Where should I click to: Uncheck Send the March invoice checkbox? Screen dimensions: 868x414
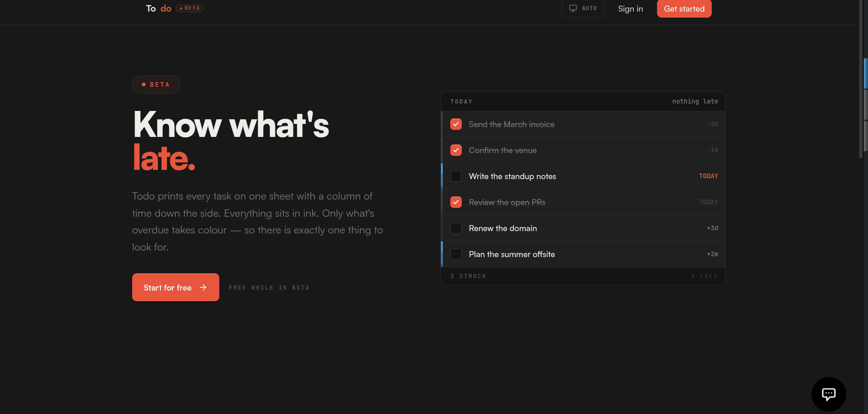coord(456,124)
